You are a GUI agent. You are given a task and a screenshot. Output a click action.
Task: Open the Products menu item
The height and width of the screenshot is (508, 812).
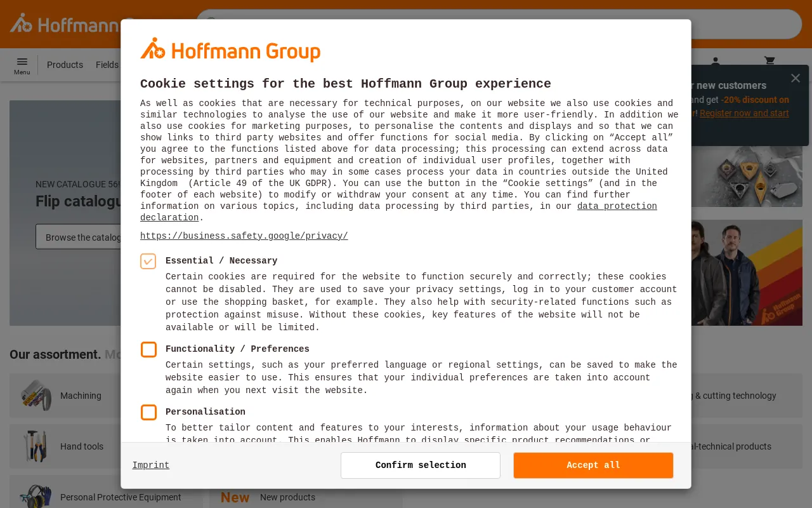65,65
